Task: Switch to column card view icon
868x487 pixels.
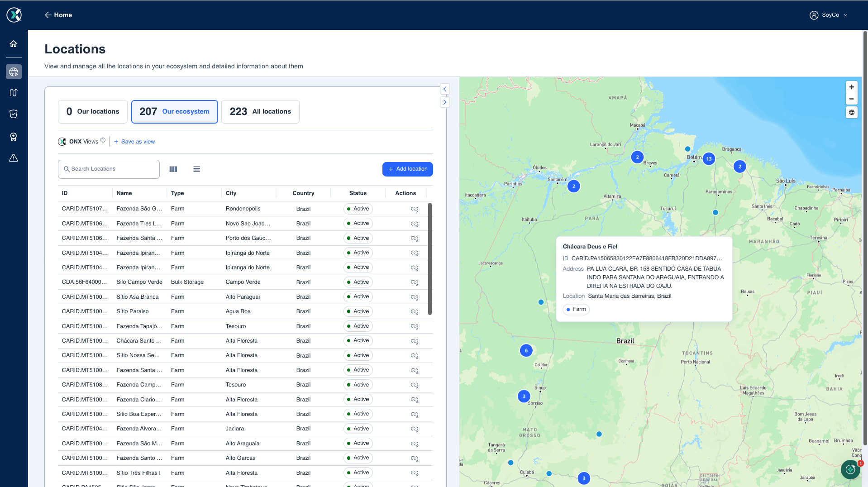Action: (173, 169)
